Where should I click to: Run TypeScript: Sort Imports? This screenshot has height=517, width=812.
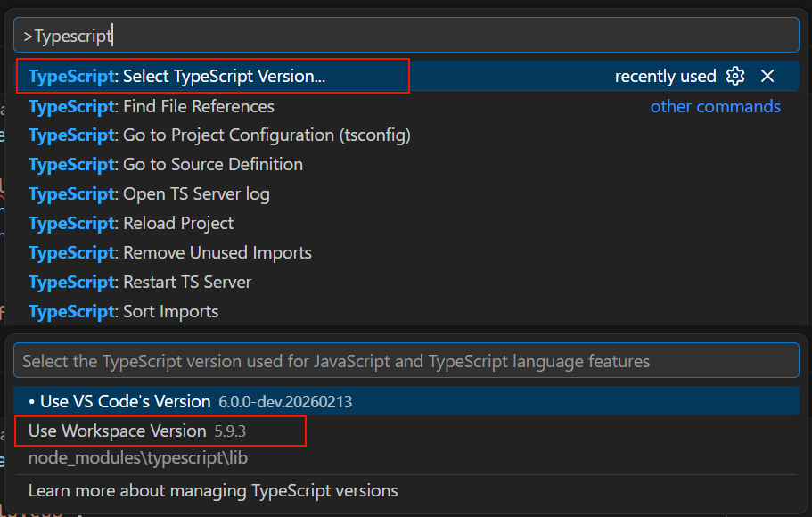(124, 312)
